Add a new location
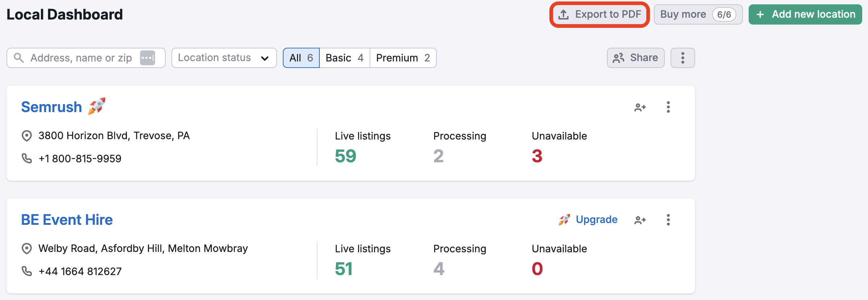This screenshot has width=868, height=300. [805, 14]
